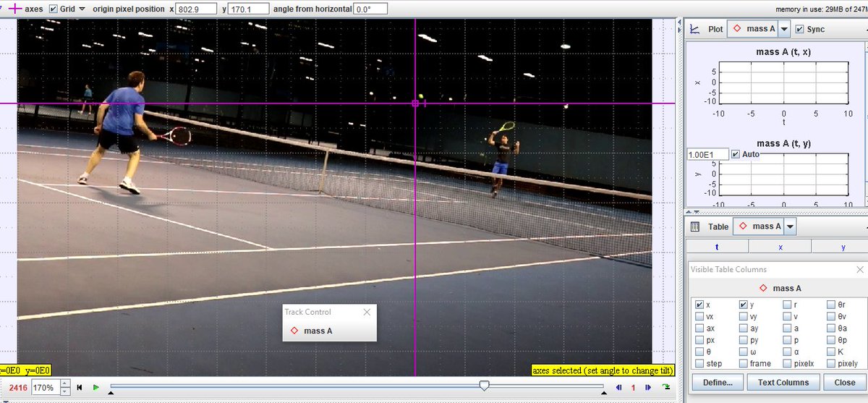Screen dimensions: 868x403
Task: Enable the K kinetic energy checkbox
Action: (x=831, y=352)
